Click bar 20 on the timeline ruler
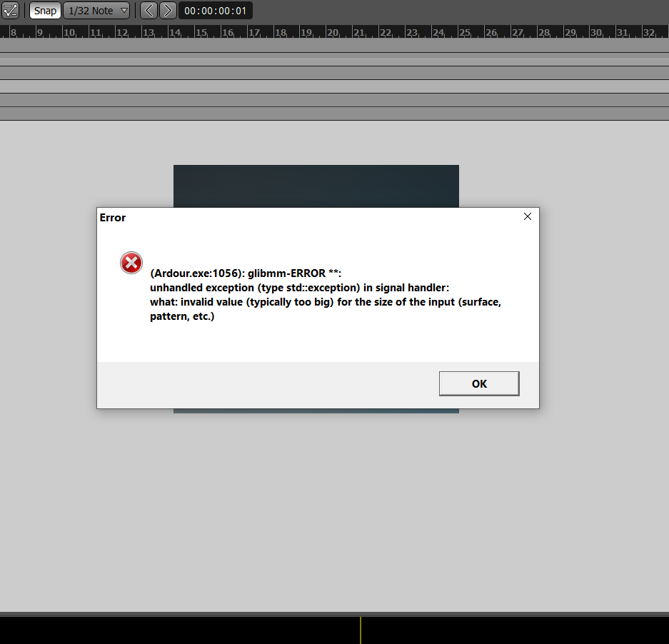 coord(332,33)
